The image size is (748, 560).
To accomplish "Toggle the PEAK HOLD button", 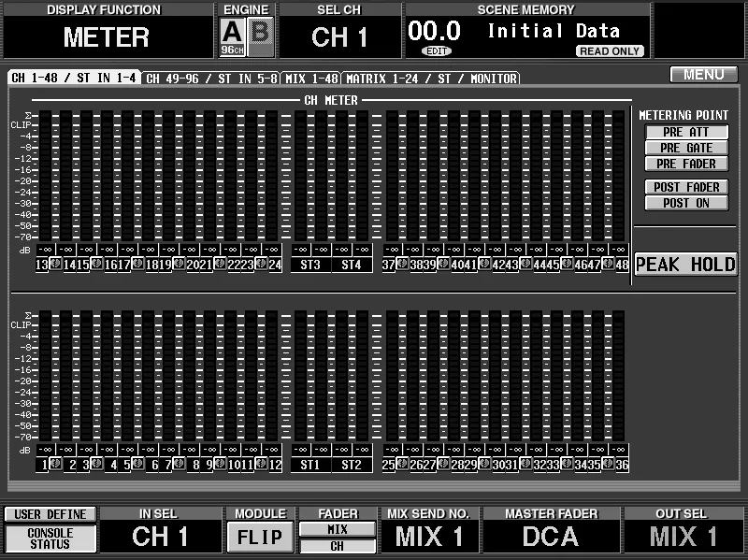I will [686, 265].
